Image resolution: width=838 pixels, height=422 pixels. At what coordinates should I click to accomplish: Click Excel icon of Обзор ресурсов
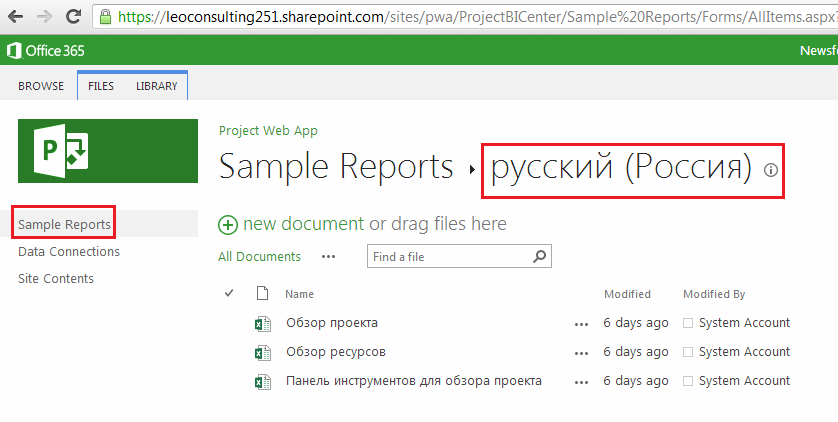click(262, 353)
